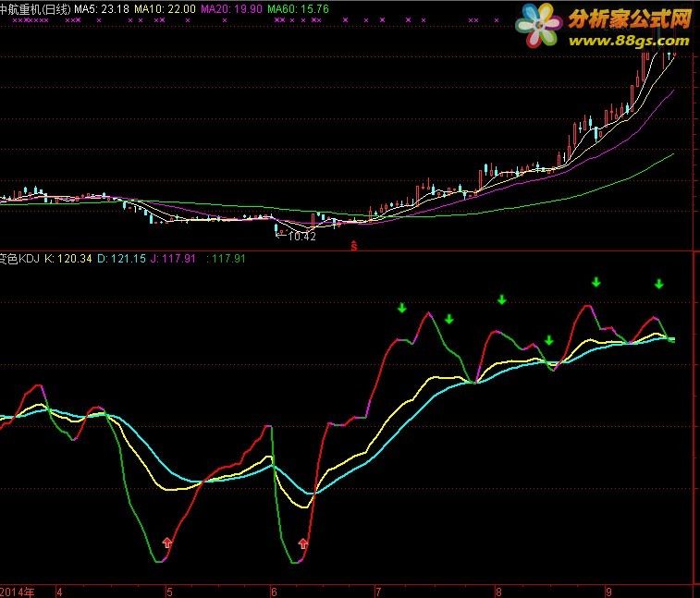Screen dimensions: 700x598
Task: Jump to month 5 on time axis
Action: coord(169,592)
